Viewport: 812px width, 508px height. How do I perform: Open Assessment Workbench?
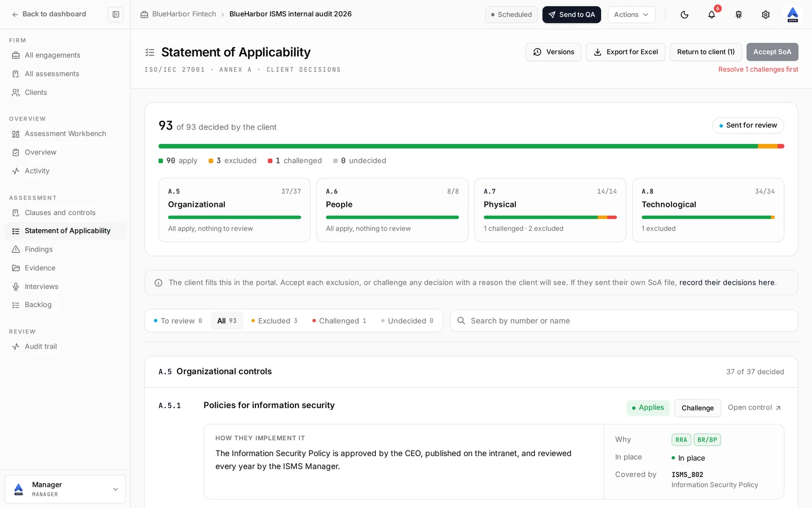tap(65, 133)
